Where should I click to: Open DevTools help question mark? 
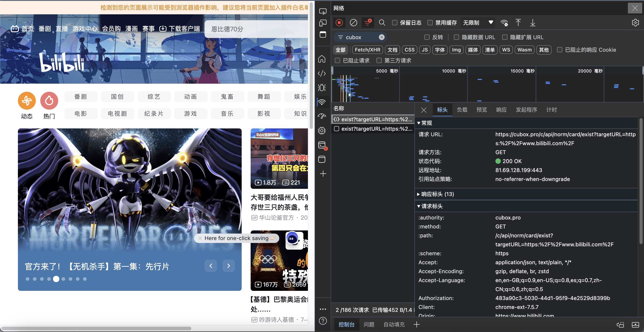click(x=323, y=321)
